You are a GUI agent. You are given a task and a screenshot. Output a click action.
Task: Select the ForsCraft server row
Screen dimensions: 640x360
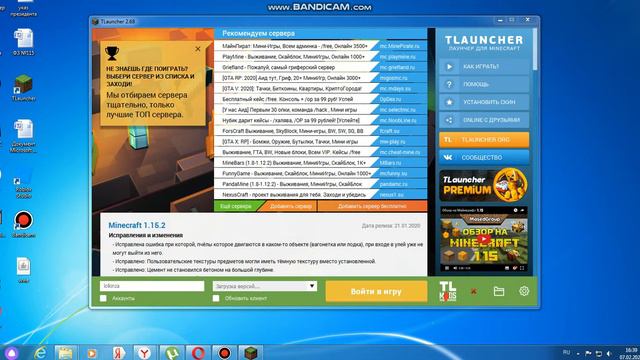click(x=321, y=131)
